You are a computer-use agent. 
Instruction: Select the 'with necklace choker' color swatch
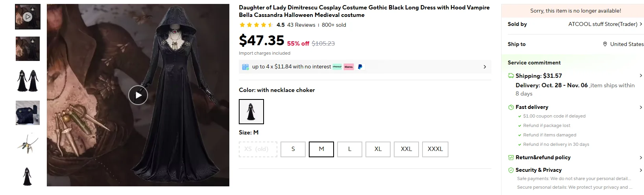251,112
